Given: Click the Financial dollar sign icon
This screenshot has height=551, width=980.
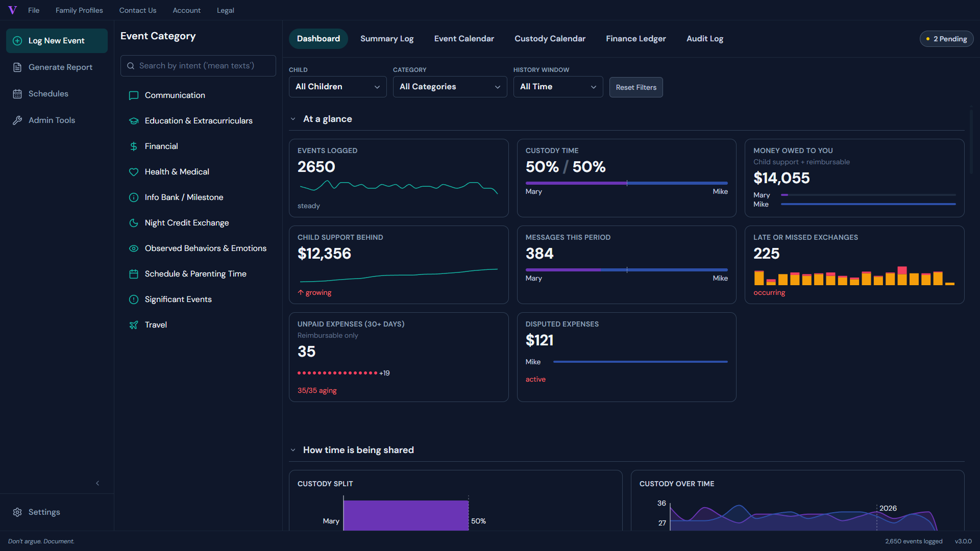Looking at the screenshot, I should click(x=134, y=146).
